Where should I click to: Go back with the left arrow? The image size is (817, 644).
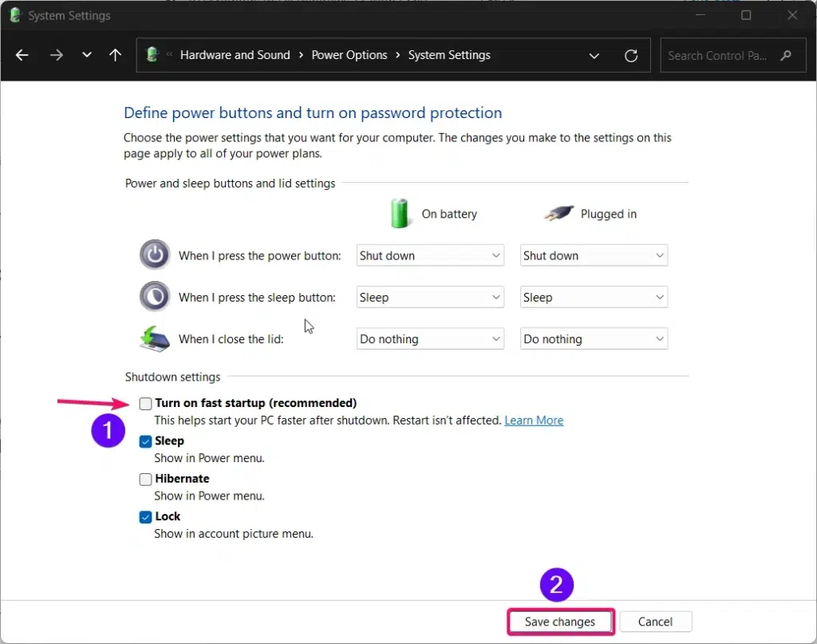(22, 55)
